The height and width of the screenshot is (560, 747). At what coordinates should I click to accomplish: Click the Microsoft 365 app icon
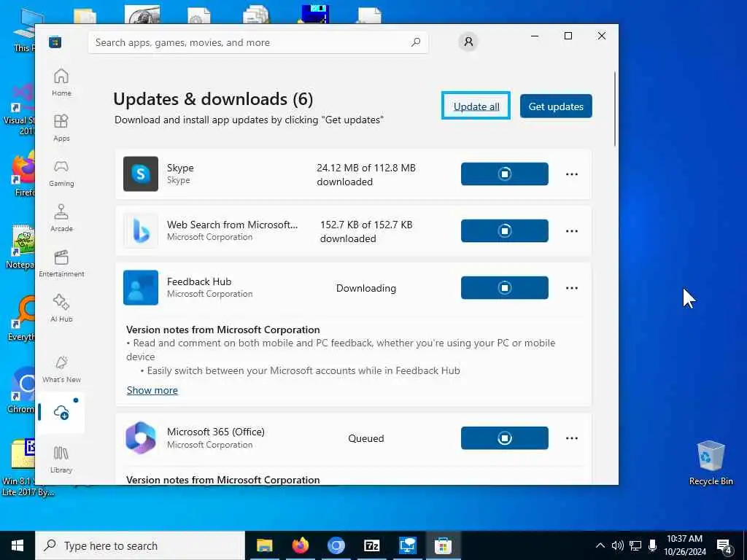[141, 438]
